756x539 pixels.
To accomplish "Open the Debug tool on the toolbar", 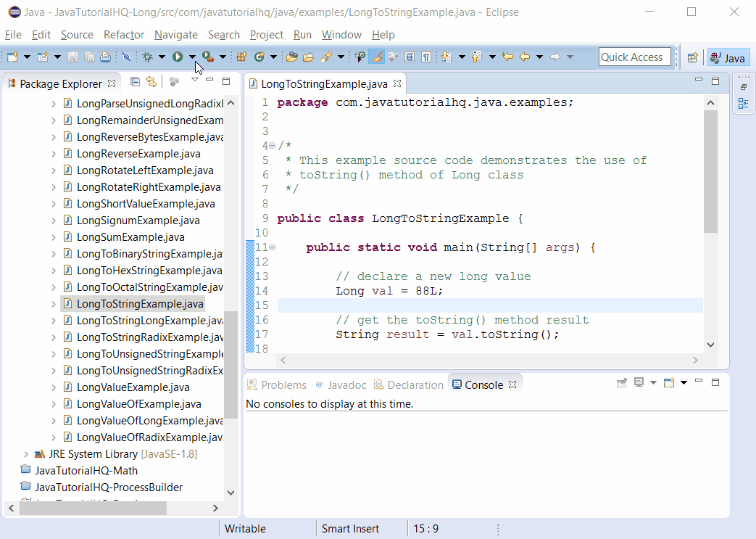I will (146, 57).
